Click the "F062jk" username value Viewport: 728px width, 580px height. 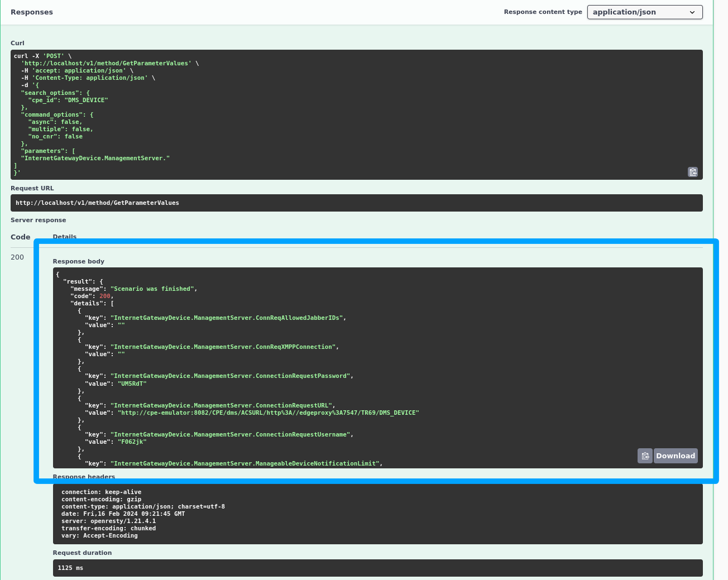[132, 442]
